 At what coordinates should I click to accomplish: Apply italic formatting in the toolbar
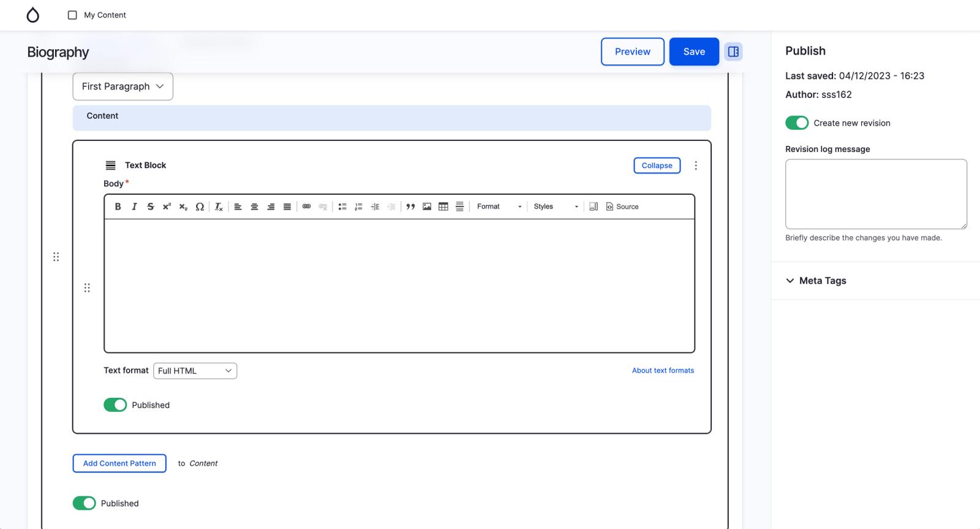click(134, 207)
